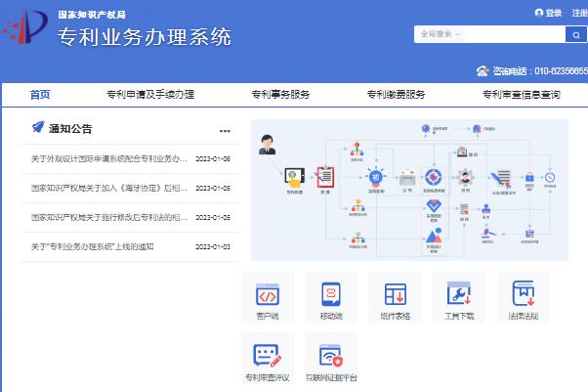The width and height of the screenshot is (588, 392).
Task: Click the red clipboard 受理 icon
Action: pyautogui.click(x=325, y=177)
